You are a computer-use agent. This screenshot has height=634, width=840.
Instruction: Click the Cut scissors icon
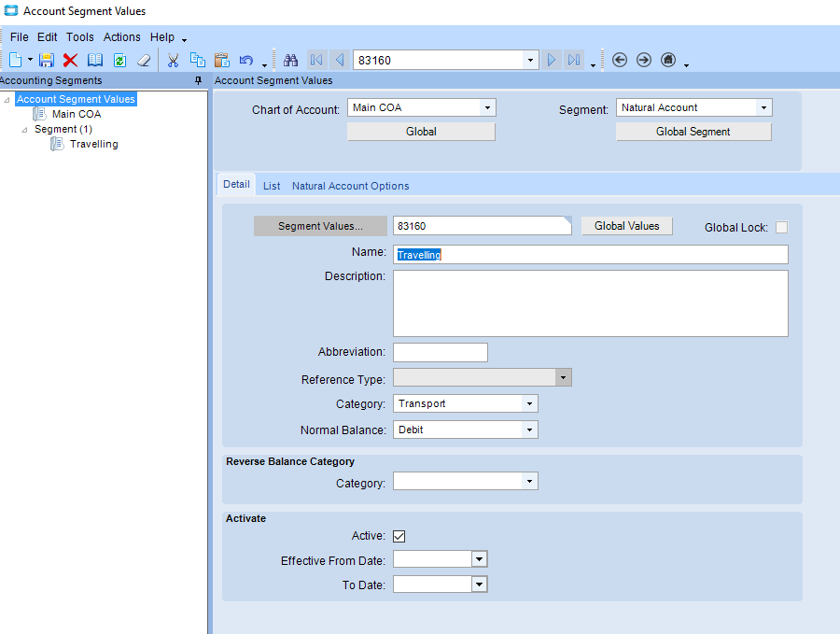pyautogui.click(x=173, y=60)
